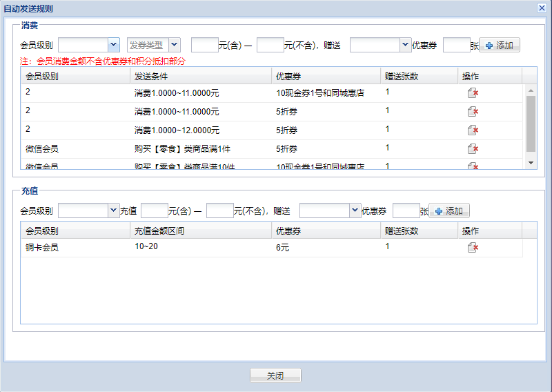The image size is (552, 392).
Task: Click the 消费 coupon quantity 张 field
Action: tap(456, 46)
